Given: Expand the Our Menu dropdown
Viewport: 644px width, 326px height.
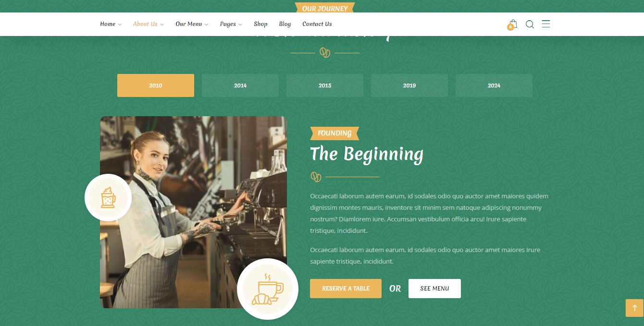Looking at the screenshot, I should click(192, 24).
